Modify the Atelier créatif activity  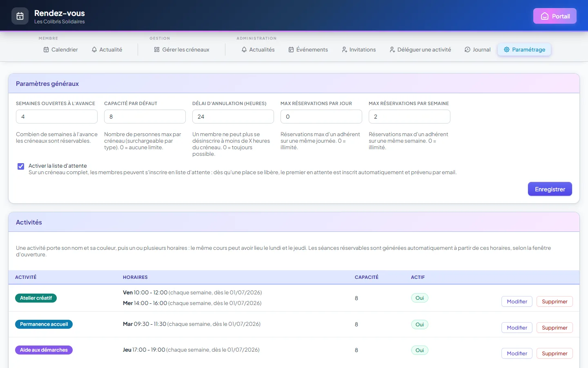517,301
